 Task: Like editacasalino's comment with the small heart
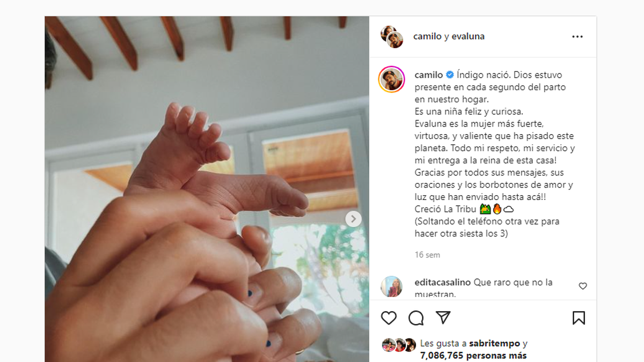tap(583, 286)
